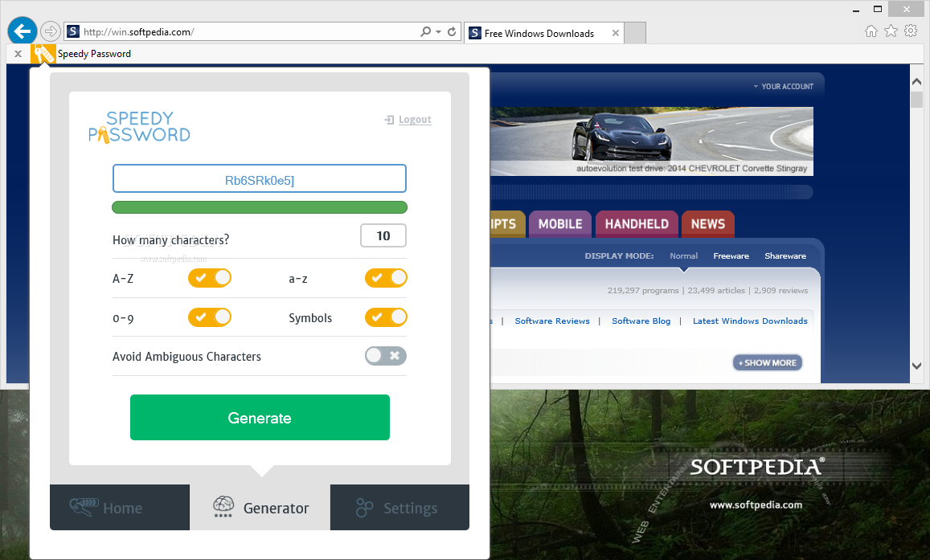Viewport: 930px width, 560px height.
Task: Open Favorites star icon
Action: click(x=891, y=31)
